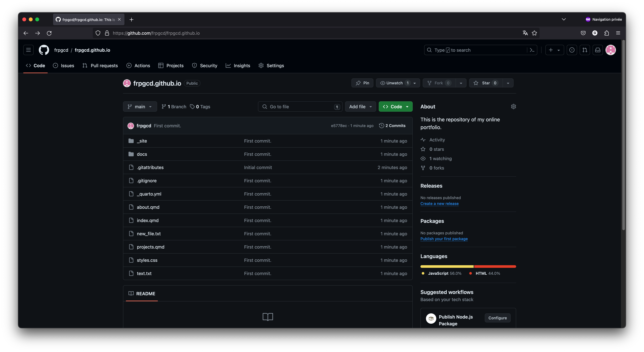Click the _site folder icon
Viewport: 644px width, 352px height.
(131, 141)
